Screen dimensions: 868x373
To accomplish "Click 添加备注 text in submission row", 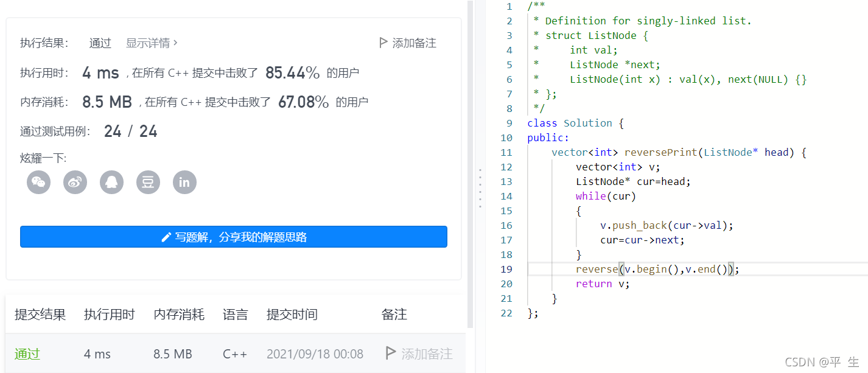I will tap(427, 354).
